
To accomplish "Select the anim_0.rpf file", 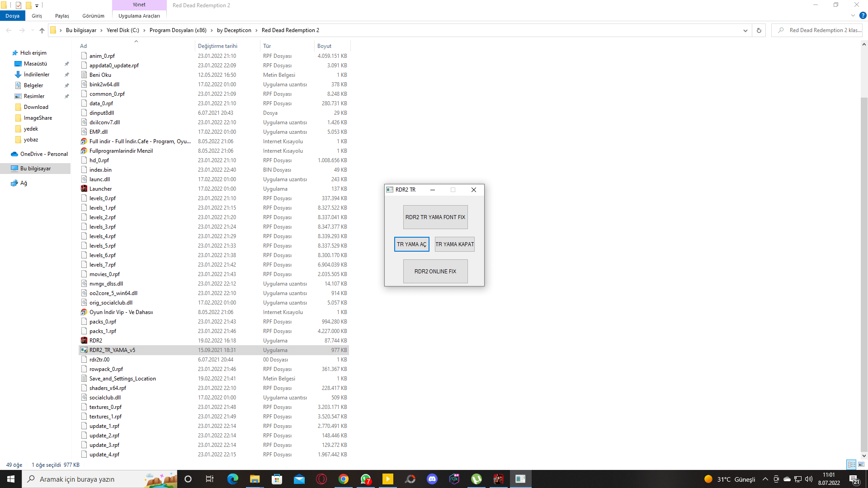I will pyautogui.click(x=214, y=56).
